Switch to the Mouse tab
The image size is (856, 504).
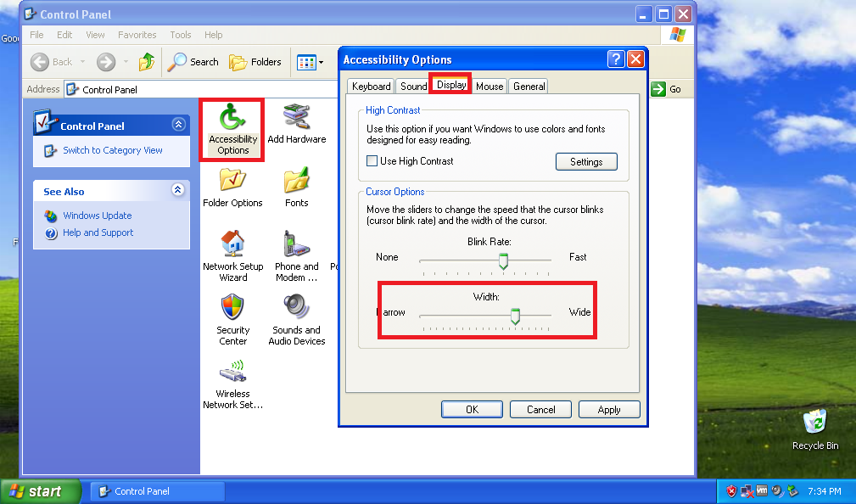(490, 87)
